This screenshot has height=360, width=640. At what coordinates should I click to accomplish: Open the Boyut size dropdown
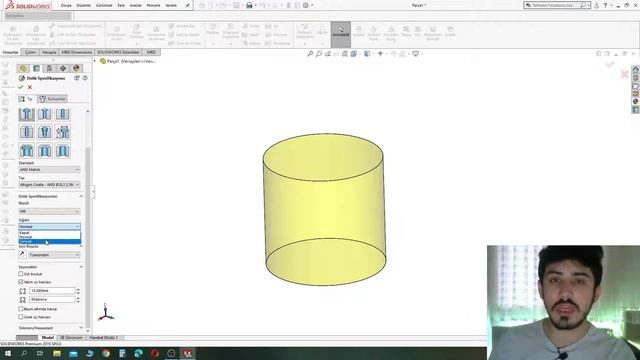49,211
